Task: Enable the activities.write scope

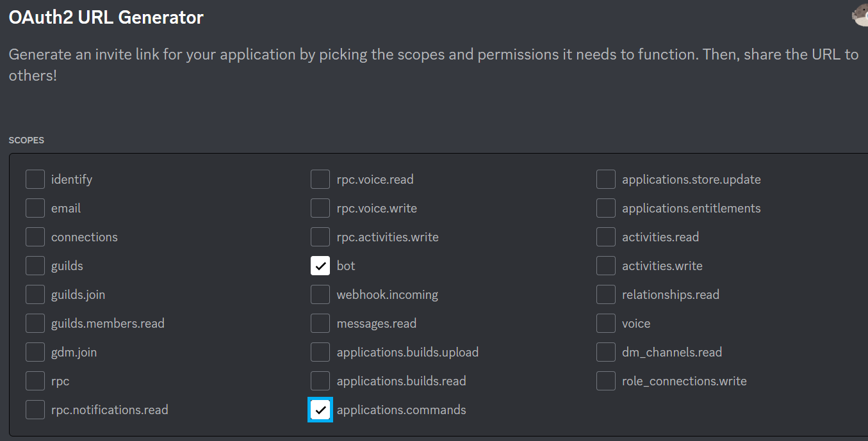Action: (x=605, y=266)
